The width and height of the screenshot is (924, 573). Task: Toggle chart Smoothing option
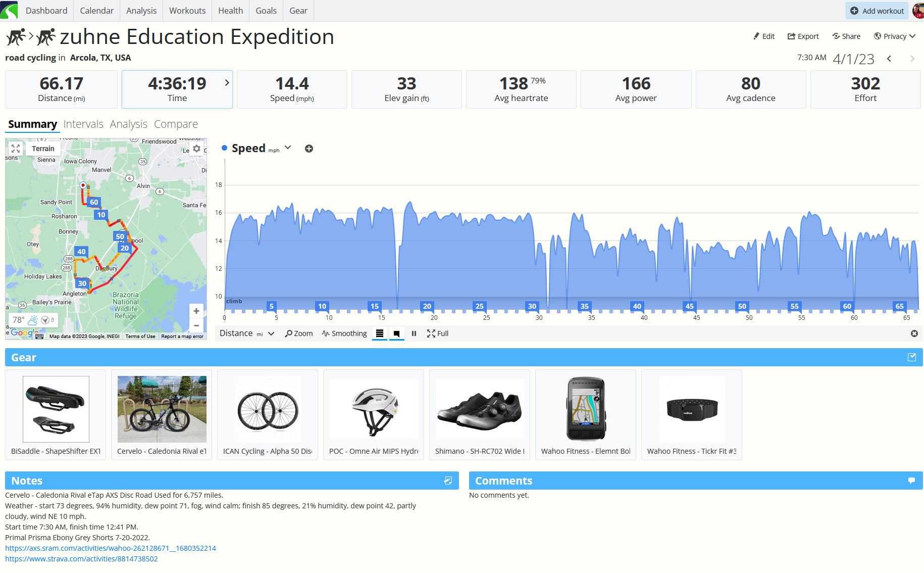[344, 333]
